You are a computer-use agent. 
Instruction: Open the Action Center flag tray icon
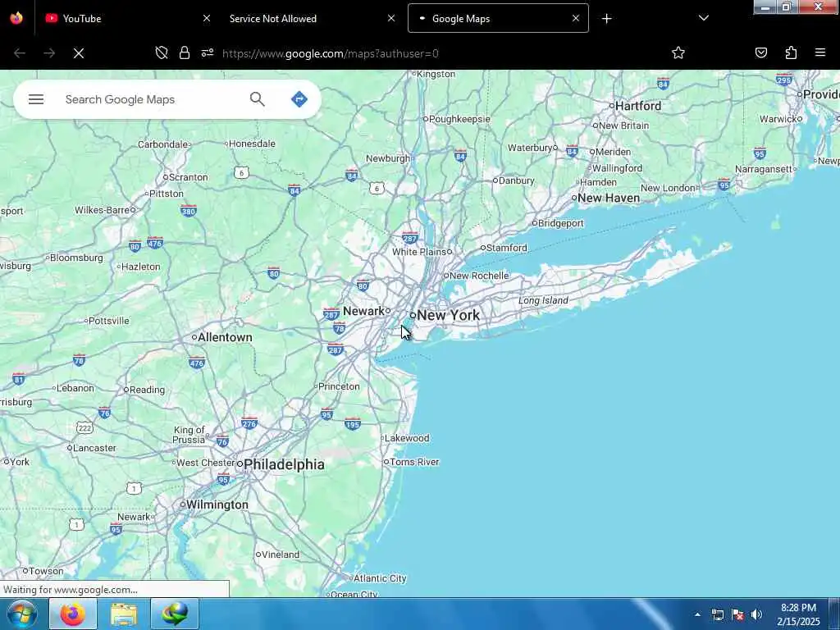[737, 614]
